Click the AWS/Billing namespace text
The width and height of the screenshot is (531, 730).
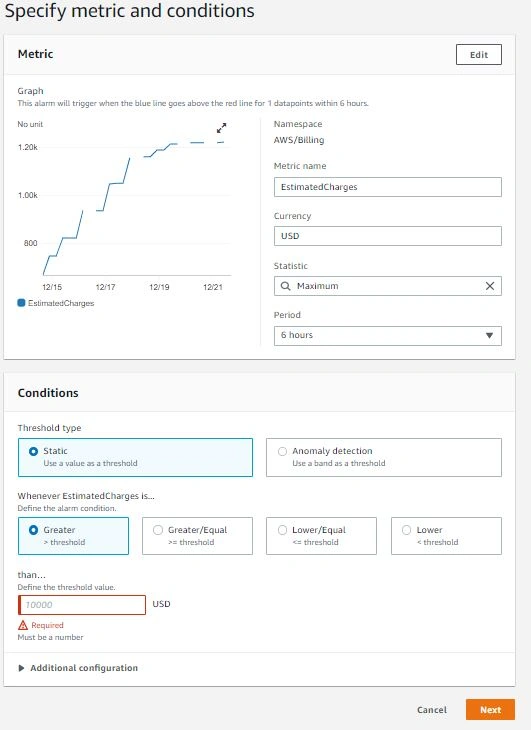[x=299, y=140]
